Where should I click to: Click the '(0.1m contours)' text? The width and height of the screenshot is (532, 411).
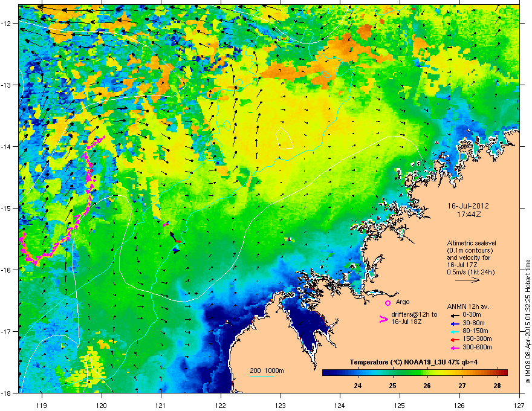pyautogui.click(x=470, y=251)
